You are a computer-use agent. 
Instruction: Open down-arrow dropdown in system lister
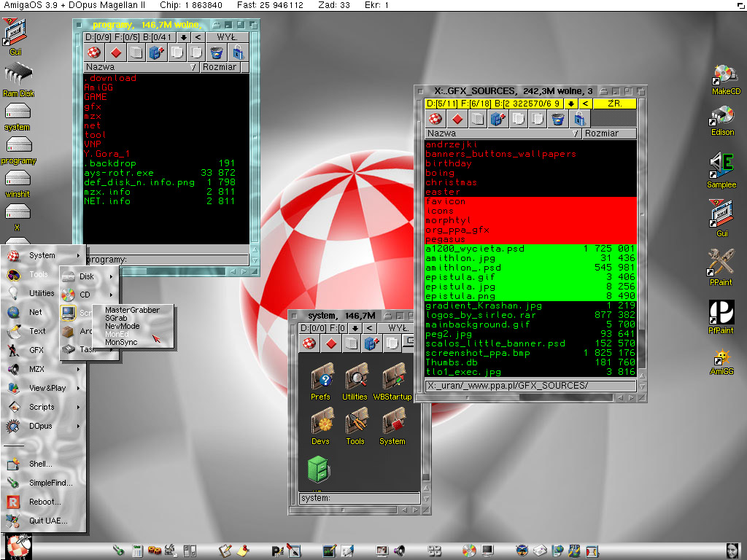pos(355,328)
